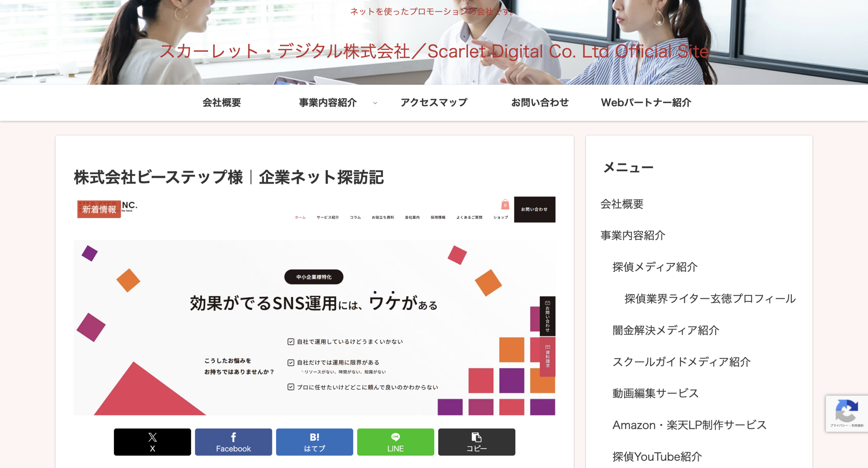
Task: Click the reCAPTCHA badge icon
Action: tap(847, 411)
